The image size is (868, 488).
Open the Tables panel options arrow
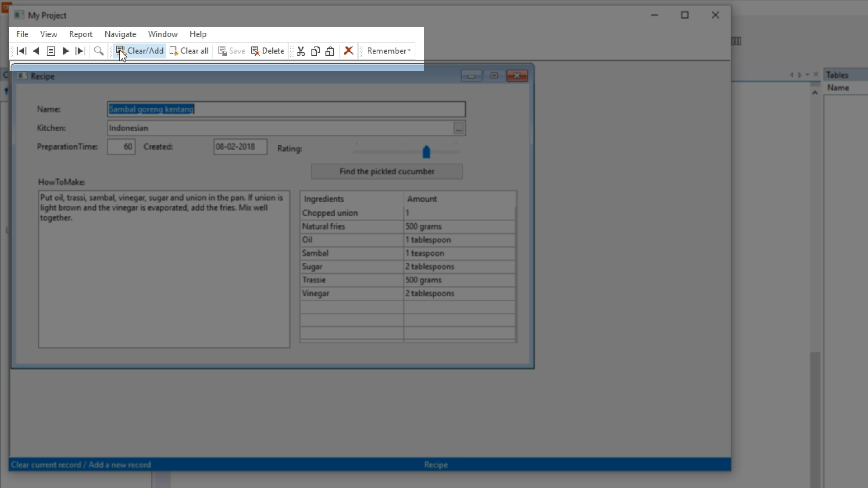click(x=807, y=75)
